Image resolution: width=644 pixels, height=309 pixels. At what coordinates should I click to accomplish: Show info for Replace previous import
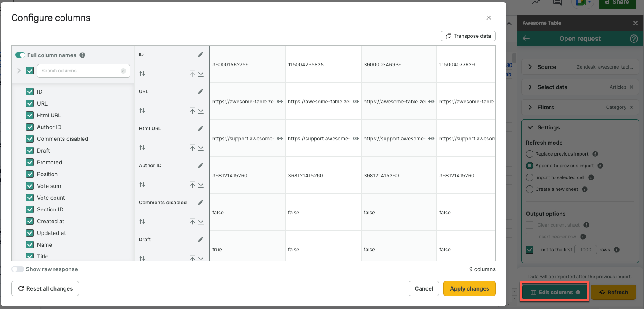[595, 154]
